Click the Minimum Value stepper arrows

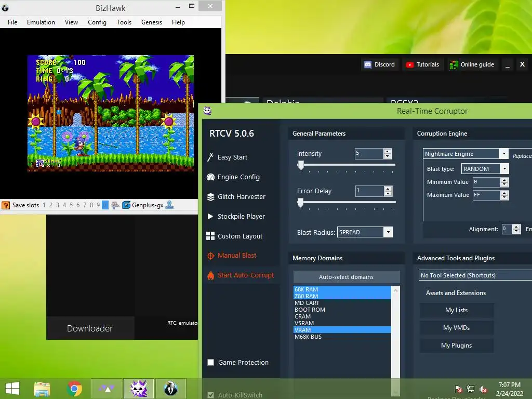click(504, 182)
